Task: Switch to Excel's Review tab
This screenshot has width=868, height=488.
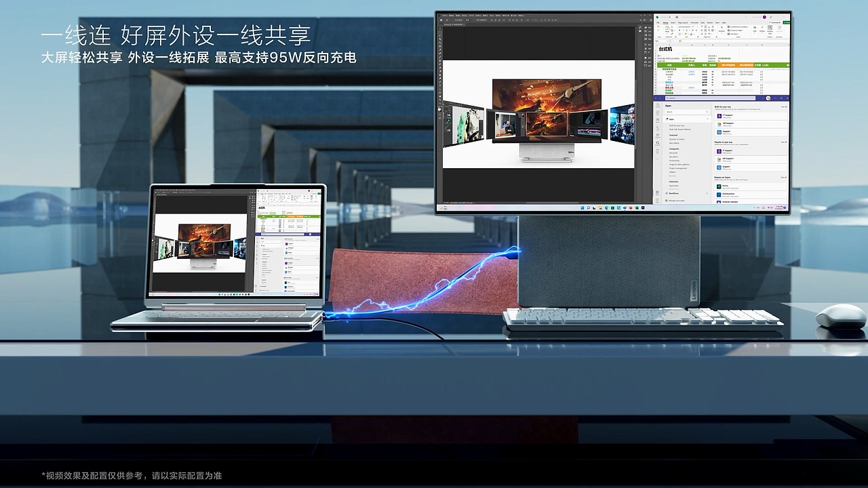Action: pyautogui.click(x=710, y=22)
